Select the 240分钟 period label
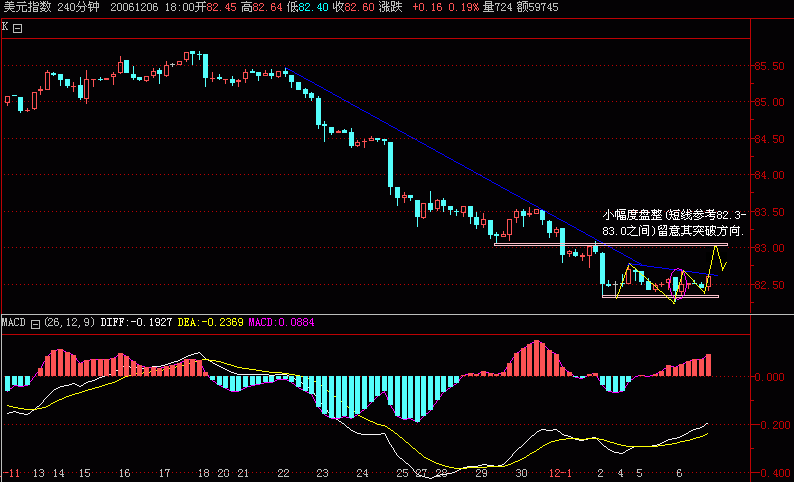 tap(78, 7)
